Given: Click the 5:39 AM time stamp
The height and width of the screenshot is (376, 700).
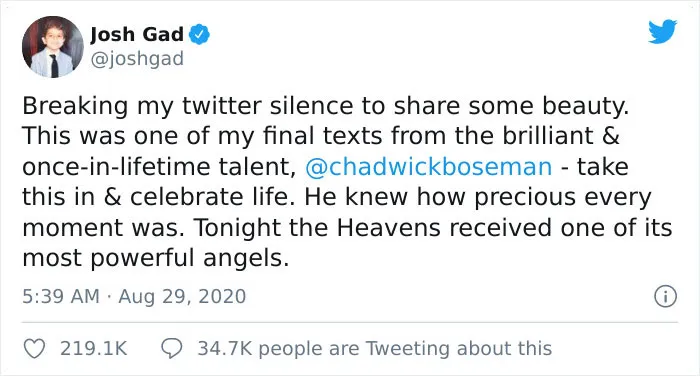Looking at the screenshot, I should (x=61, y=297).
